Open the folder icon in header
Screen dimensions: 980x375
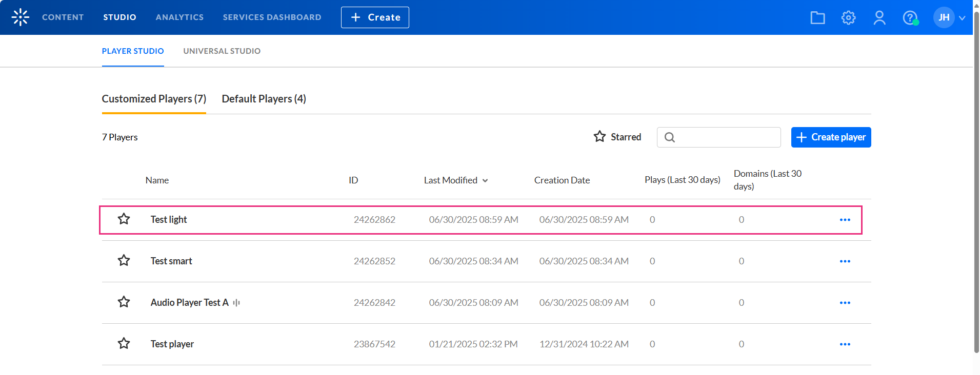pos(817,18)
